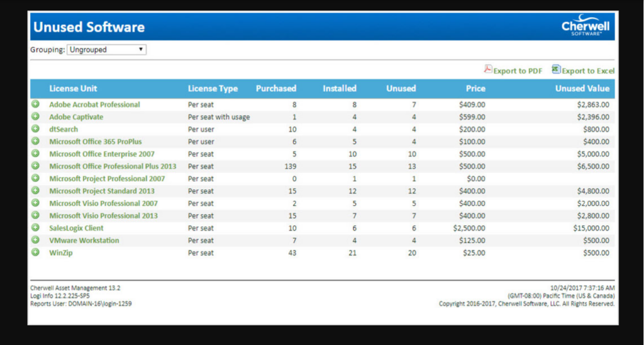Click the Unused Software page title
The width and height of the screenshot is (644, 345).
(x=89, y=26)
